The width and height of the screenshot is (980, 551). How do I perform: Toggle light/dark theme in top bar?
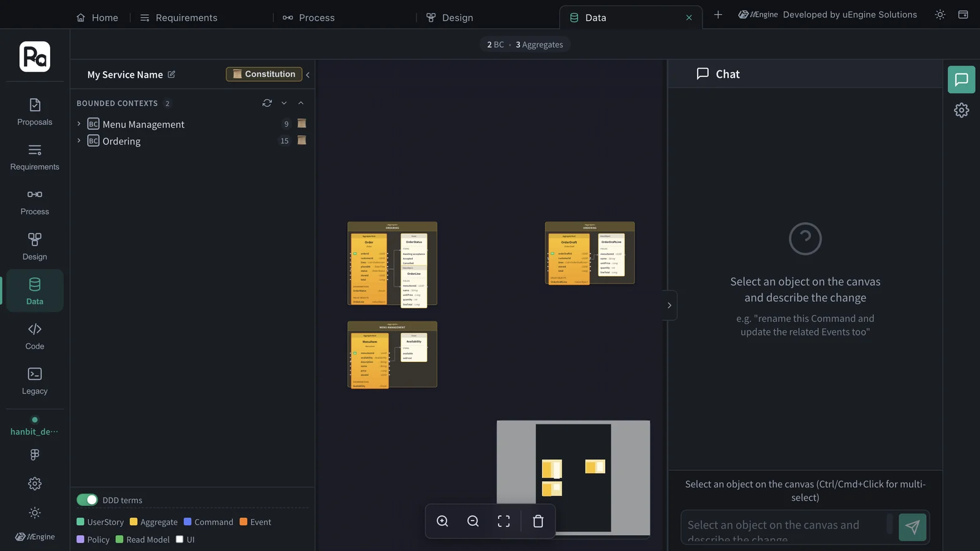(940, 15)
